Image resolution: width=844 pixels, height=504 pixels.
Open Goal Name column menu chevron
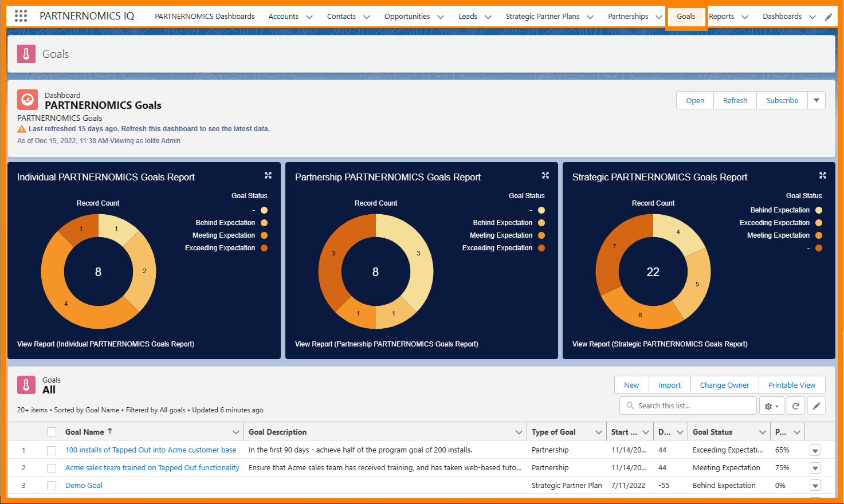coord(235,432)
